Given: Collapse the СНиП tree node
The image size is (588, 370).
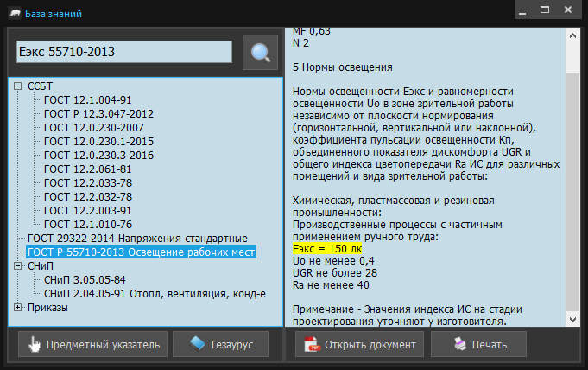Looking at the screenshot, I should (18, 265).
